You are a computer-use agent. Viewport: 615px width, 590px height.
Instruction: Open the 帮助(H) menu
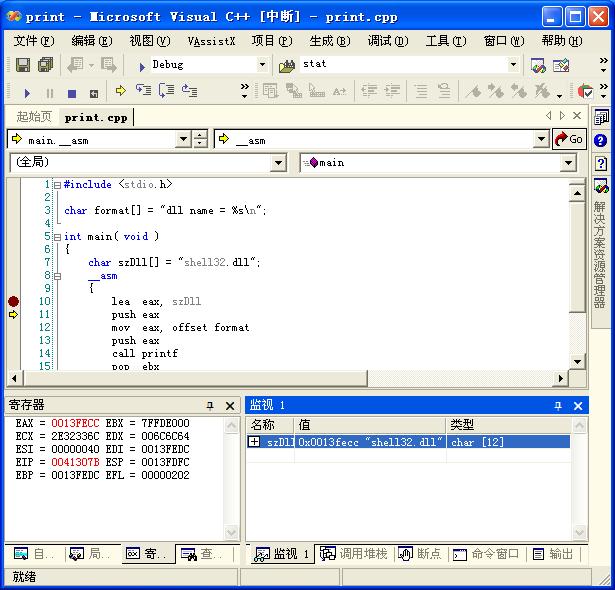click(562, 41)
